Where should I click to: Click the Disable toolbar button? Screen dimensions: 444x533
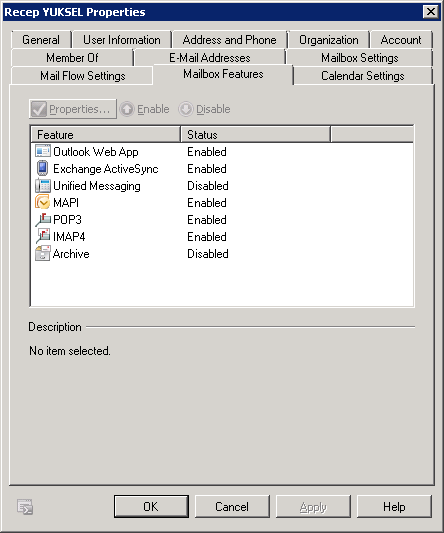click(205, 109)
